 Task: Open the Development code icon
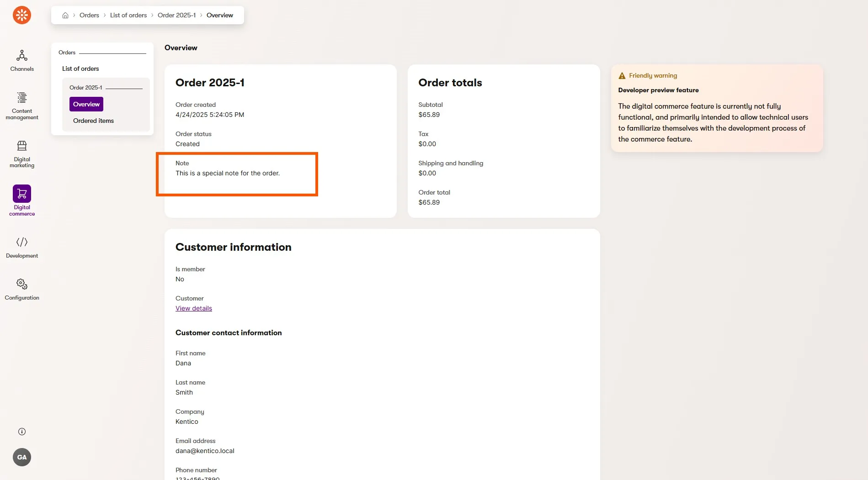point(22,242)
